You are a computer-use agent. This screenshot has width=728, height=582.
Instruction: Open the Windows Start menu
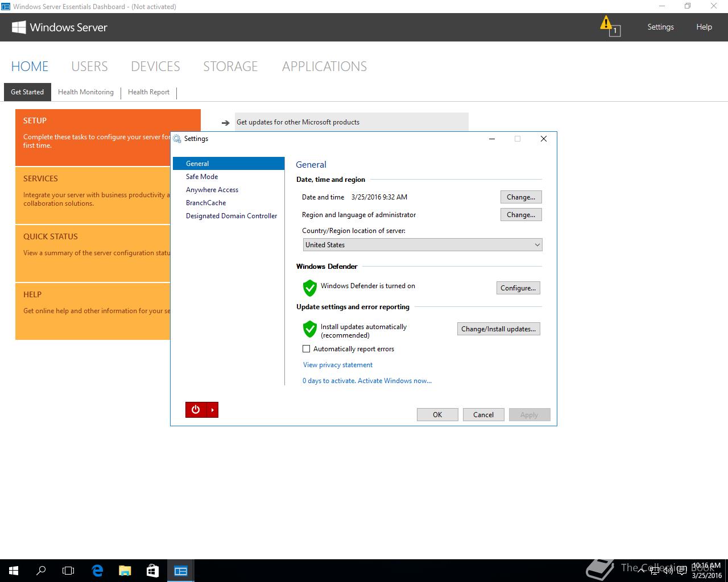pyautogui.click(x=14, y=571)
